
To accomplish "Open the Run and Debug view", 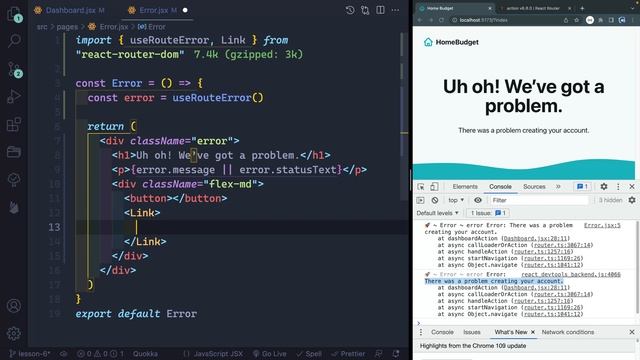I will [14, 97].
